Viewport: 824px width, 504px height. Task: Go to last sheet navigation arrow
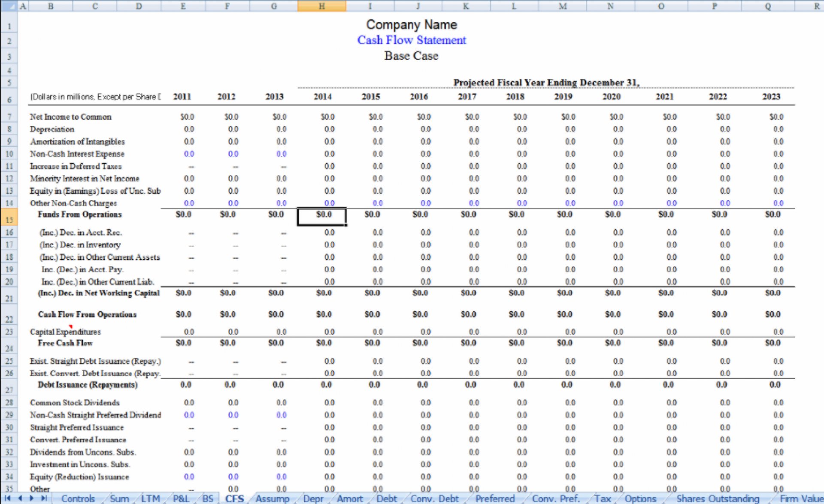point(43,498)
